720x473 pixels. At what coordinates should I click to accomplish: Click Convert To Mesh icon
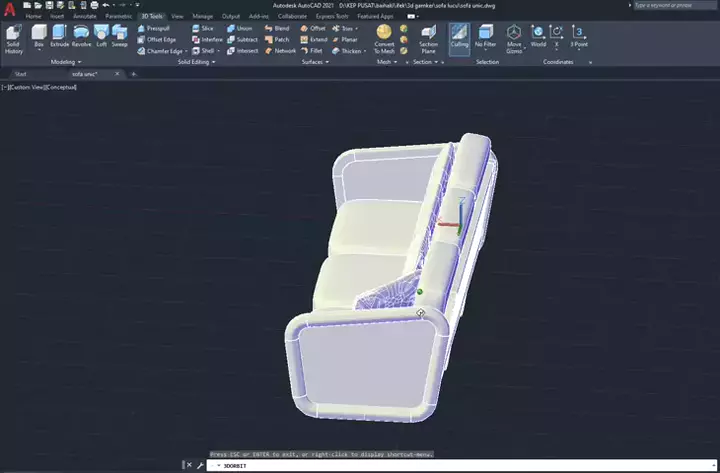tap(384, 39)
